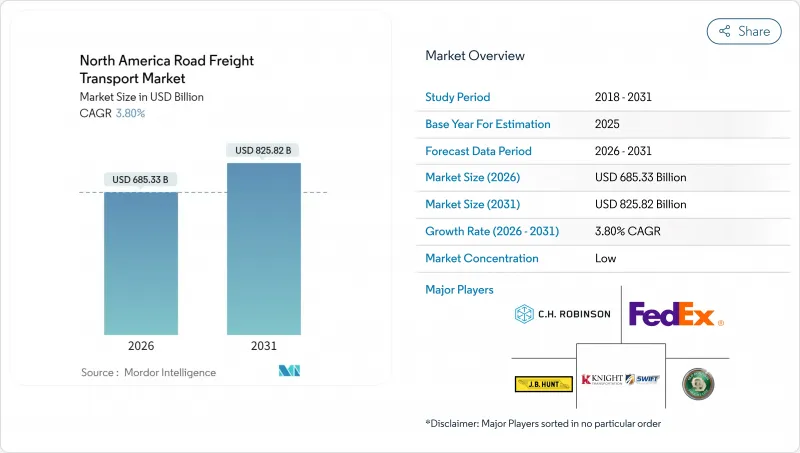Click the 2031 chart bar
Screen dimensions: 800x453
263,249
